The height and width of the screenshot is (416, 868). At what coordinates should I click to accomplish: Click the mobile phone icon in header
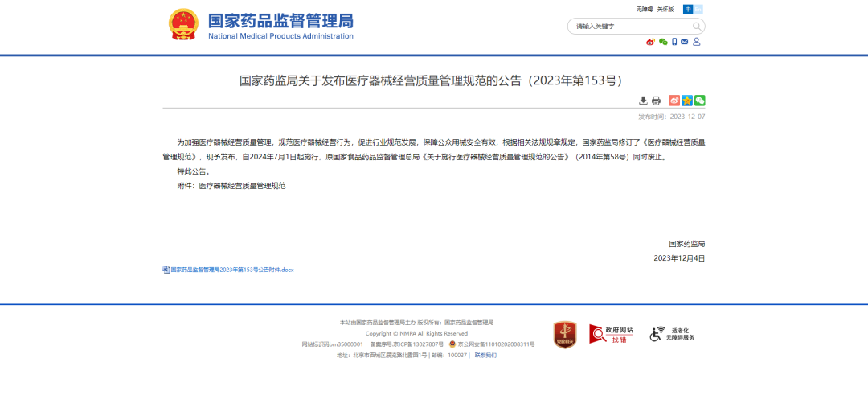point(674,42)
